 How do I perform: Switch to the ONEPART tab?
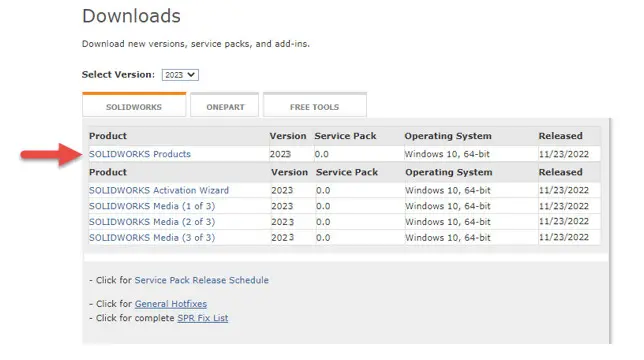pyautogui.click(x=225, y=106)
